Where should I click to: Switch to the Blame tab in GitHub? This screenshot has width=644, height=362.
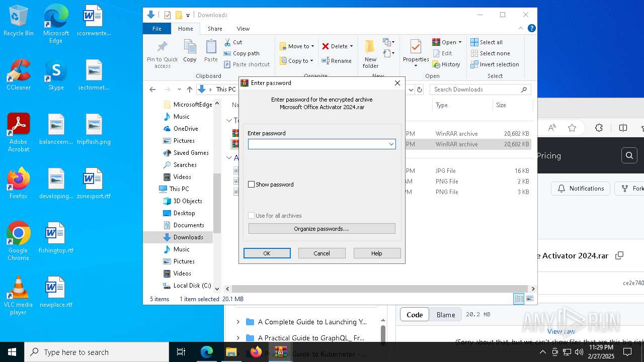[x=446, y=315]
